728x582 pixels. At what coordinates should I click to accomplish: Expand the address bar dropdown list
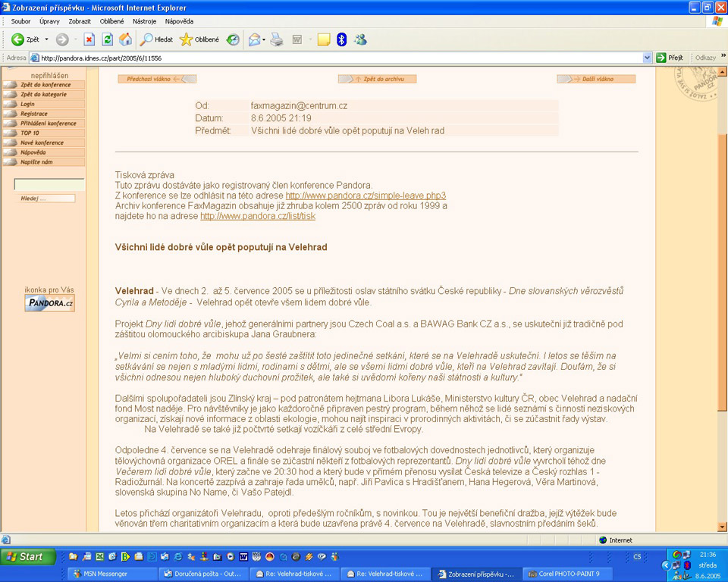[x=647, y=58]
